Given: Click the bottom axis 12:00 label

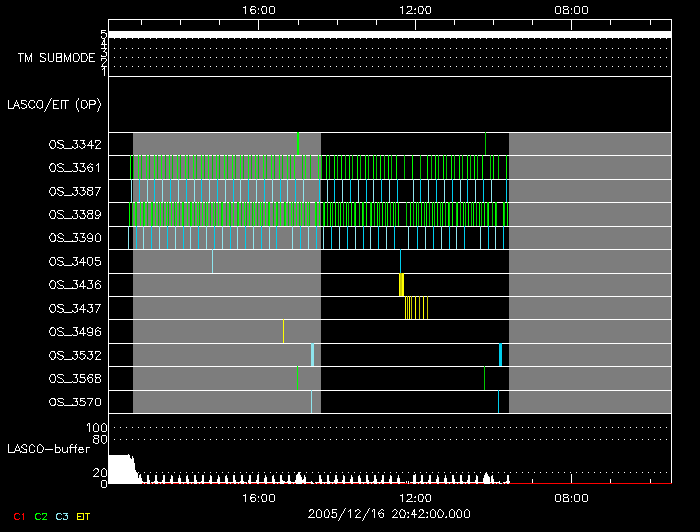Looking at the screenshot, I should (x=415, y=498).
